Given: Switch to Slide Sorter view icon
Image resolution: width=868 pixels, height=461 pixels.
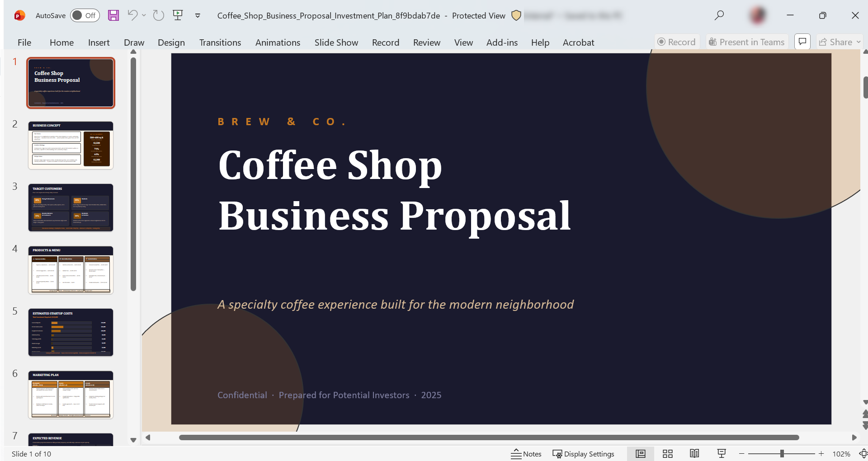Looking at the screenshot, I should click(668, 454).
